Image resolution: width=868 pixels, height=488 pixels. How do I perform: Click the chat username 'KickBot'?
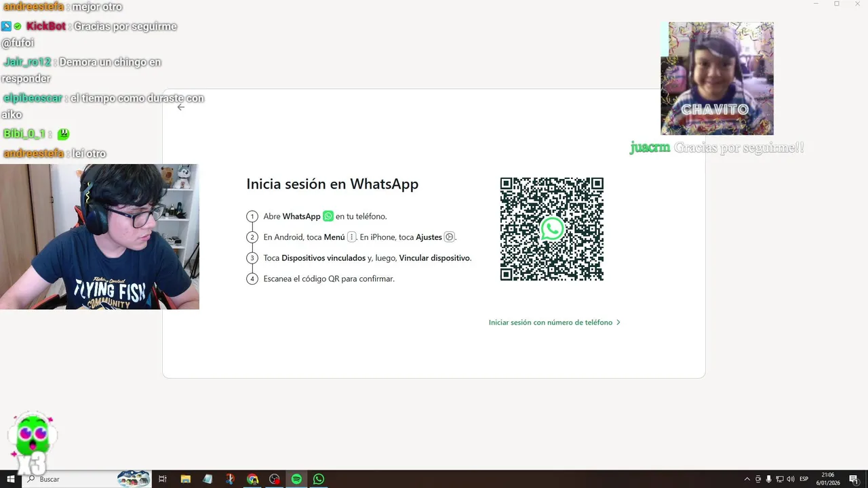pyautogui.click(x=46, y=26)
